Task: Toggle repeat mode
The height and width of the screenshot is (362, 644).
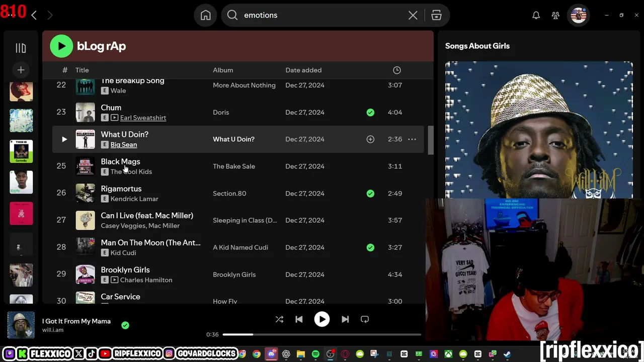Action: click(365, 319)
